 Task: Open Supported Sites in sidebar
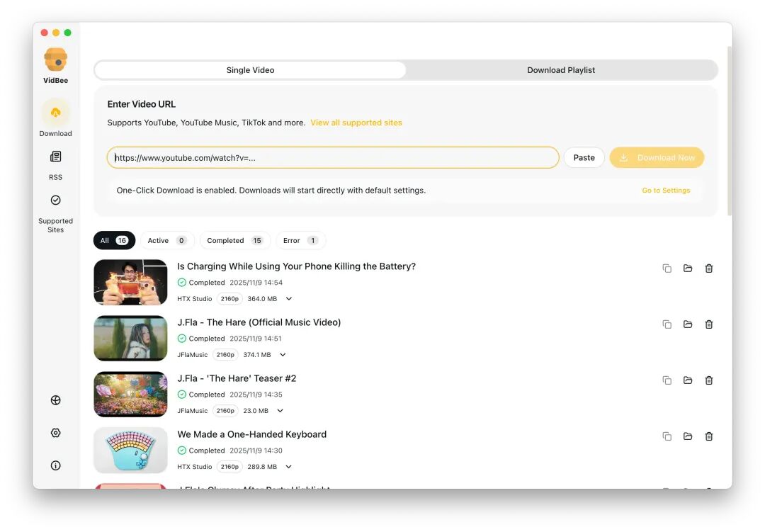click(56, 215)
